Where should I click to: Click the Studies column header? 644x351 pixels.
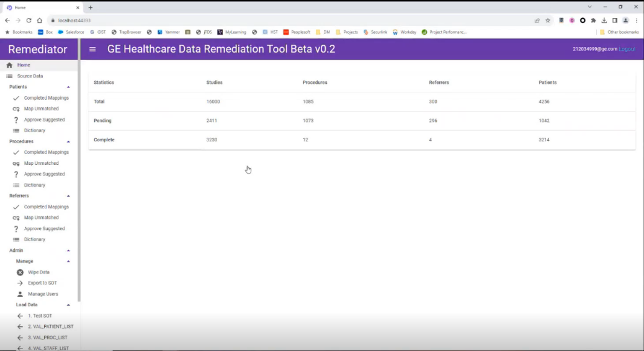(x=215, y=82)
